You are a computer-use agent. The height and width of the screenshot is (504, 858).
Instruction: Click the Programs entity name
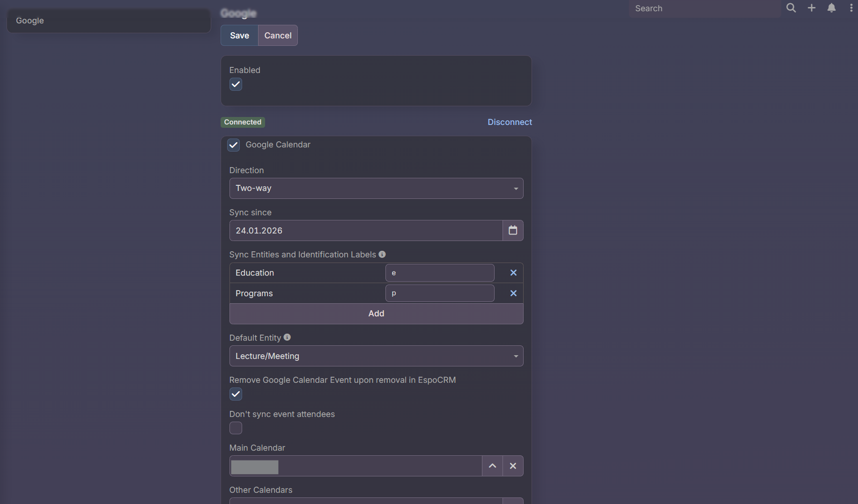[254, 293]
